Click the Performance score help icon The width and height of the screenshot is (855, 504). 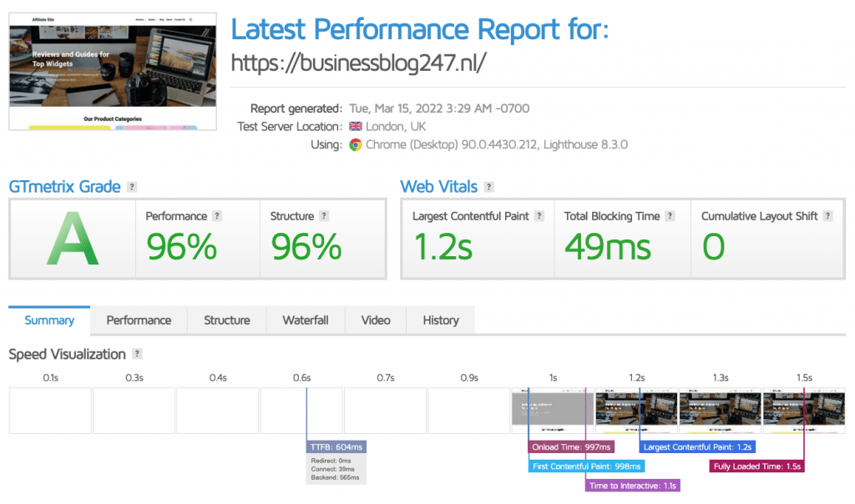(218, 215)
